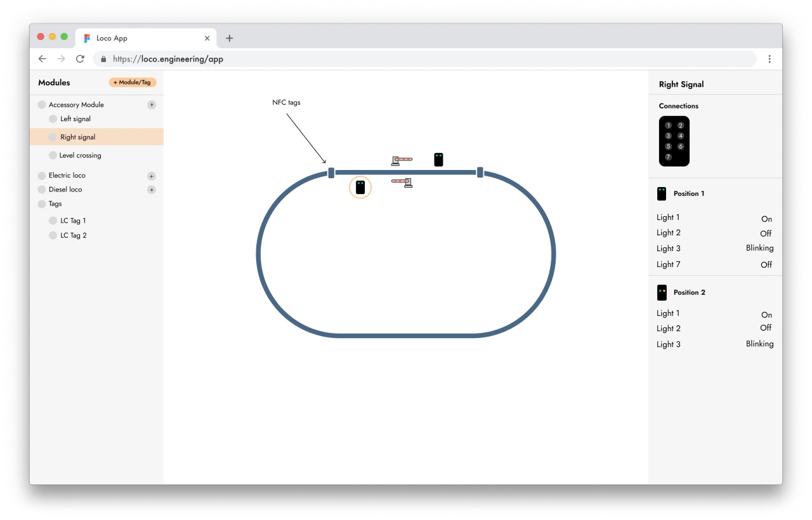Click the Position 1 signal icon
The image size is (812, 520).
pyautogui.click(x=662, y=193)
